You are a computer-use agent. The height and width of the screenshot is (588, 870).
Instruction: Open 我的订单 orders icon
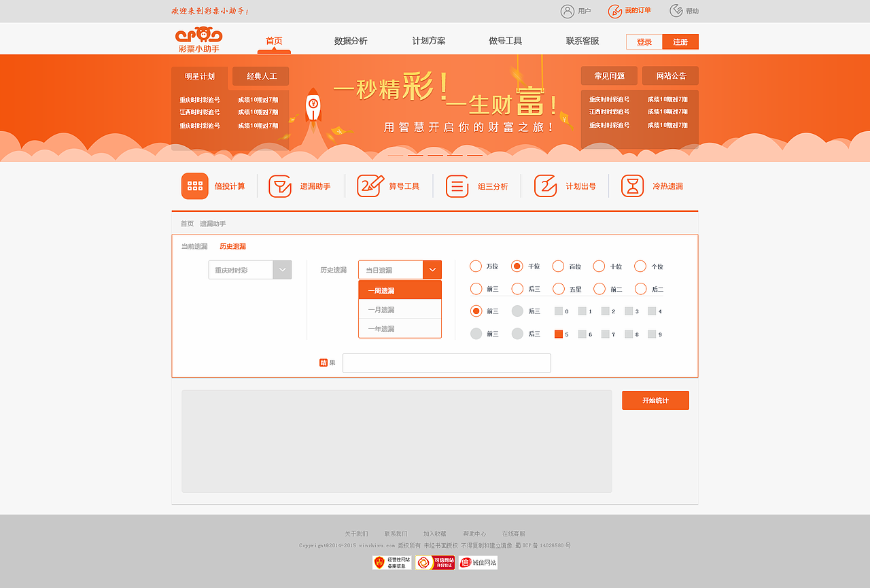[615, 11]
